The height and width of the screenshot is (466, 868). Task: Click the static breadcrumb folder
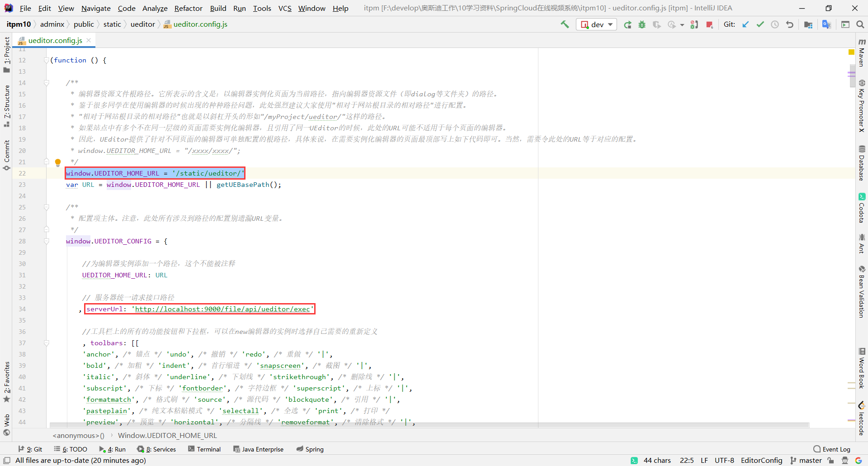point(112,24)
